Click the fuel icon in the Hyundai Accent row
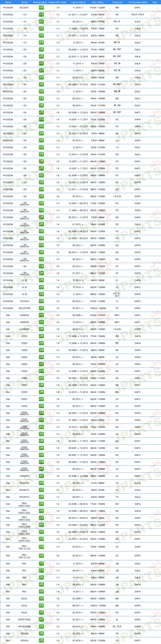The height and width of the screenshot is (644, 161). click(41, 8)
